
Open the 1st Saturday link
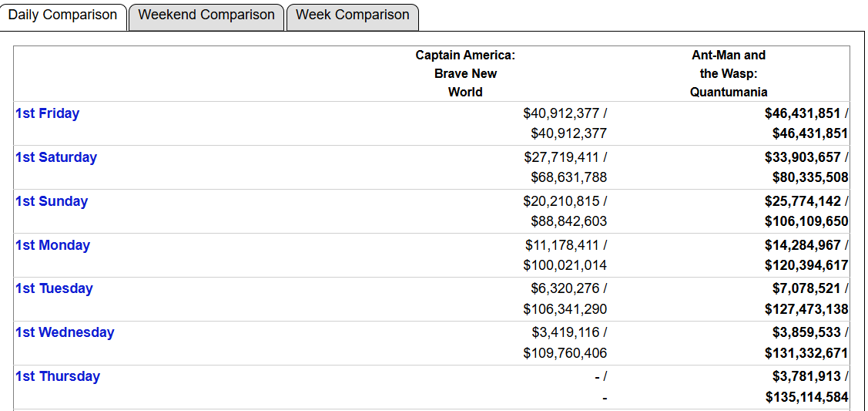tap(56, 157)
